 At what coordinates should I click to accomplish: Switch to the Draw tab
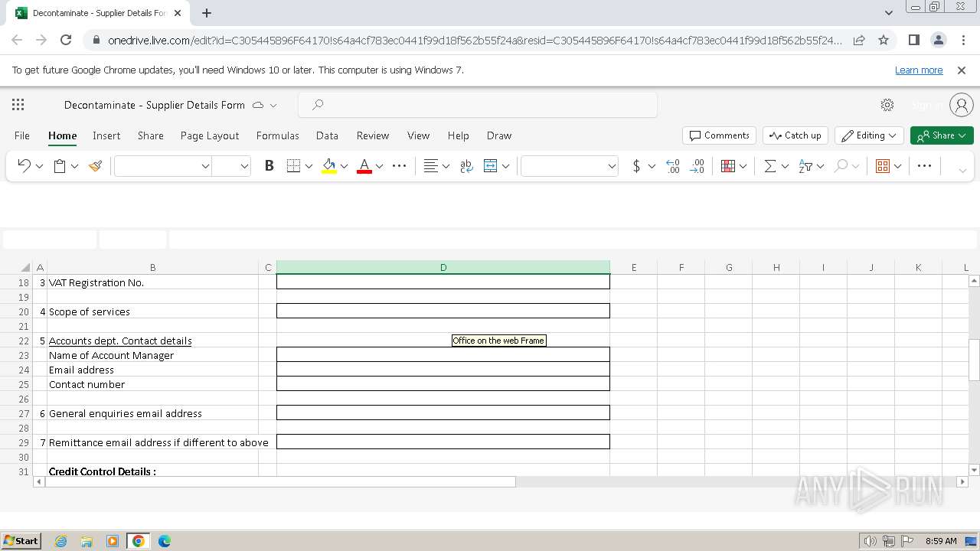pos(499,135)
